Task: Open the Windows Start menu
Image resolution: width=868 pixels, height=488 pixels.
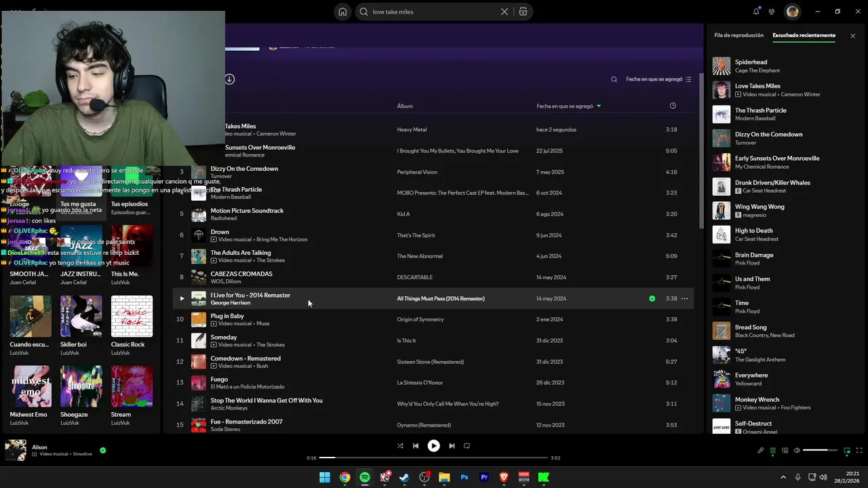Action: click(x=325, y=477)
